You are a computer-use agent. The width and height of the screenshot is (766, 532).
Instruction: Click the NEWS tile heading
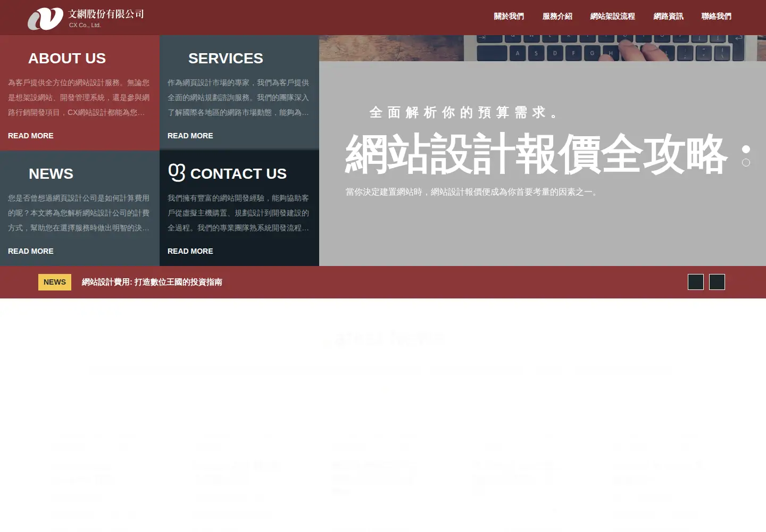pyautogui.click(x=51, y=174)
